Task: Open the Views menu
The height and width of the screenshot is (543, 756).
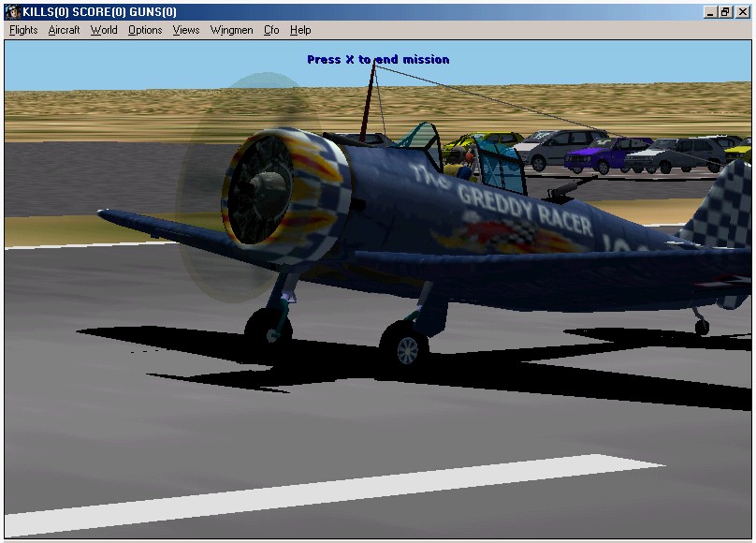Action: point(186,30)
